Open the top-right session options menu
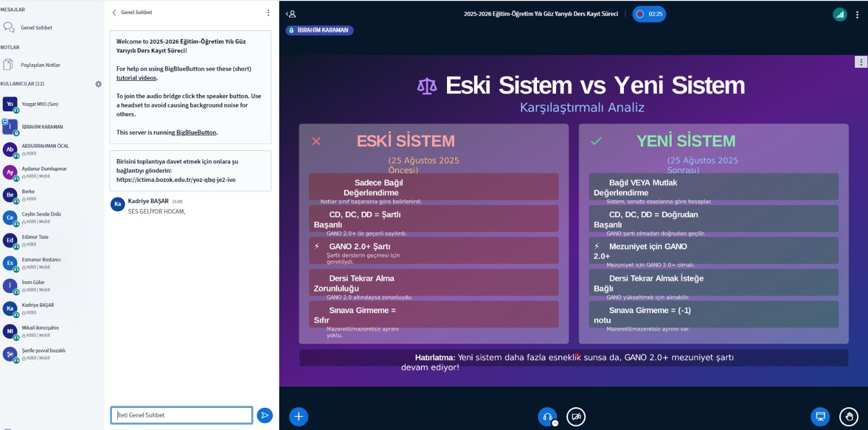Viewport: 868px width, 430px height. pyautogui.click(x=857, y=15)
